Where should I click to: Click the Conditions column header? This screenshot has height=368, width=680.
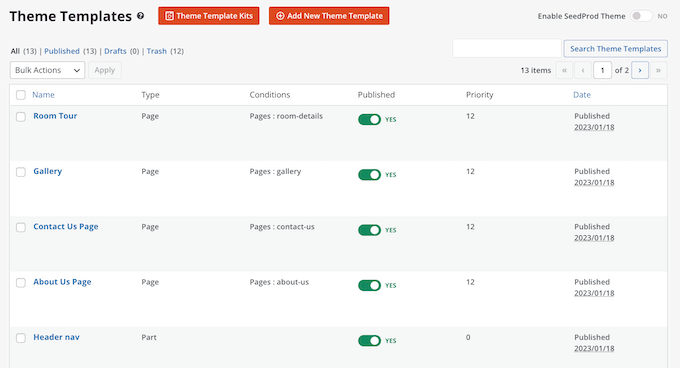[x=270, y=95]
